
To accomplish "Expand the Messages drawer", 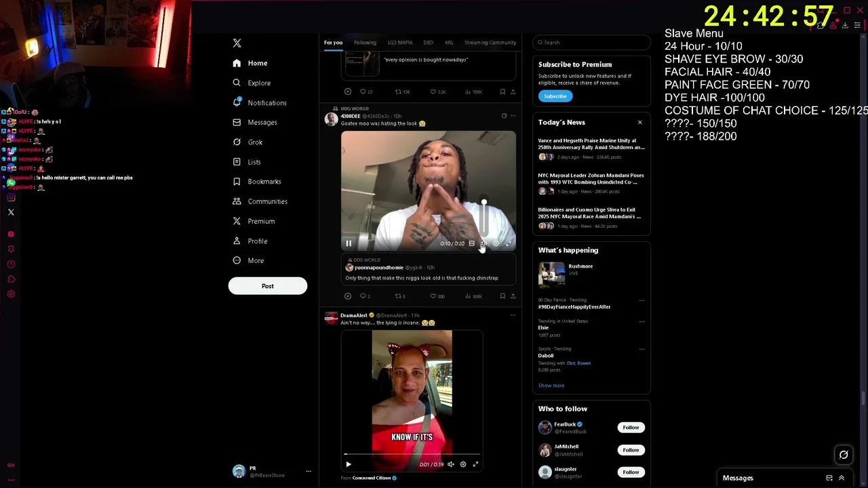I will pos(842,478).
